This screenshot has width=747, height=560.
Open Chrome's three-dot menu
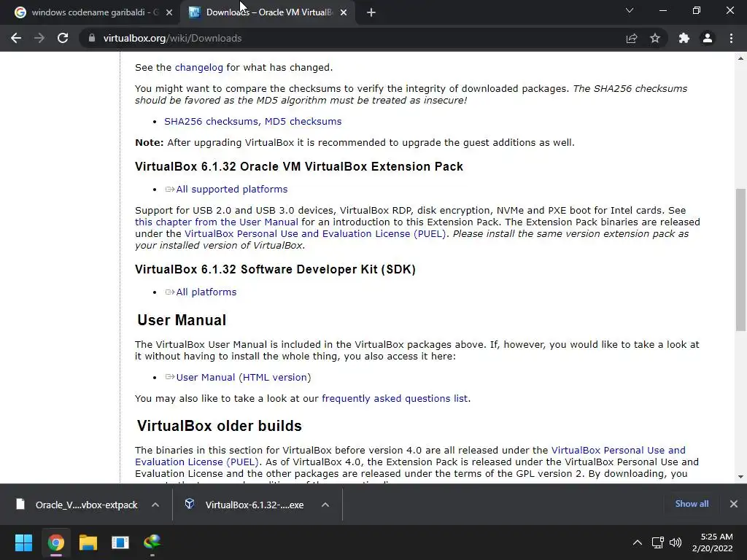pyautogui.click(x=731, y=38)
